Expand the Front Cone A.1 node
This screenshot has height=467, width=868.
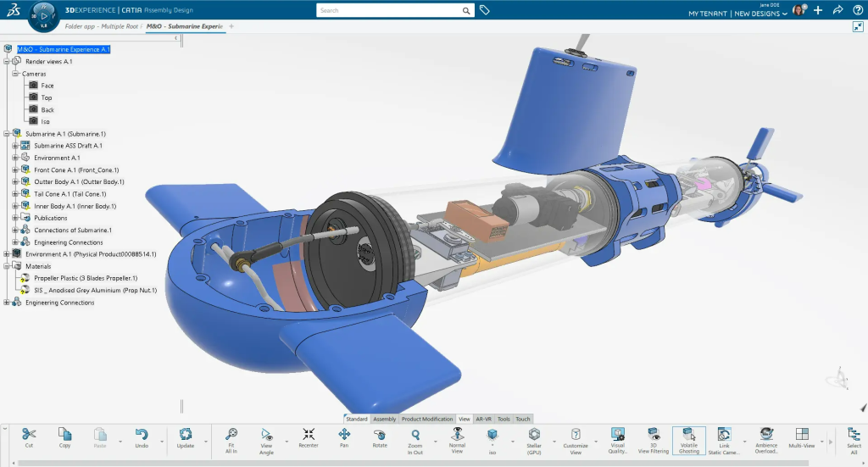click(x=15, y=170)
